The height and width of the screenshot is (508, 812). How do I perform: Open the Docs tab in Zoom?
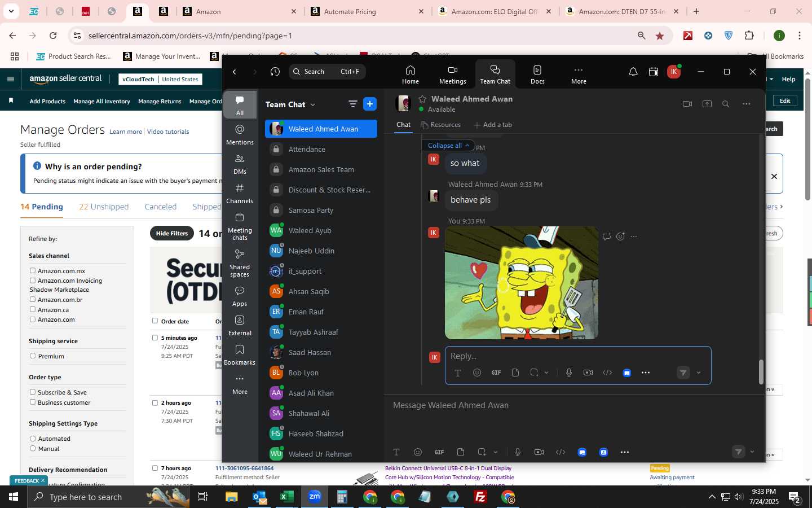click(537, 74)
